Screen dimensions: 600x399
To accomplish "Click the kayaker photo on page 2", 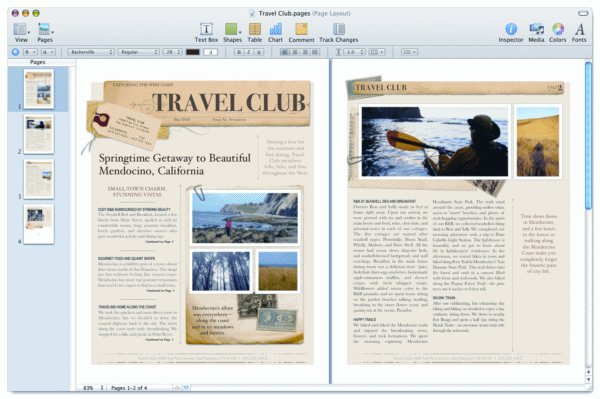I will pos(435,142).
